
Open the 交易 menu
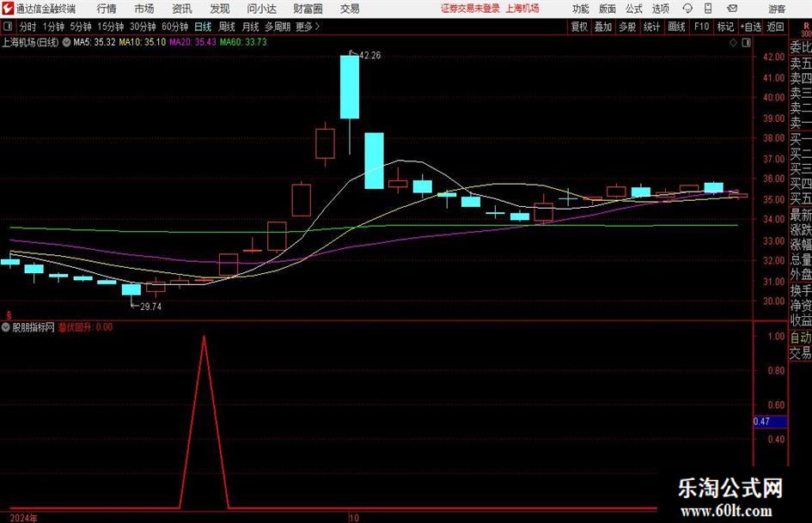(350, 9)
